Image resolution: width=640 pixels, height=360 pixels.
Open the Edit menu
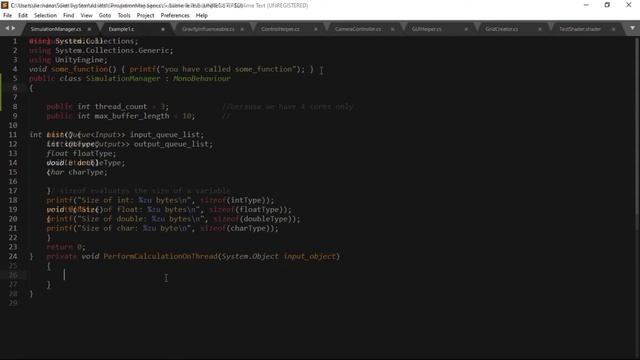(23, 16)
